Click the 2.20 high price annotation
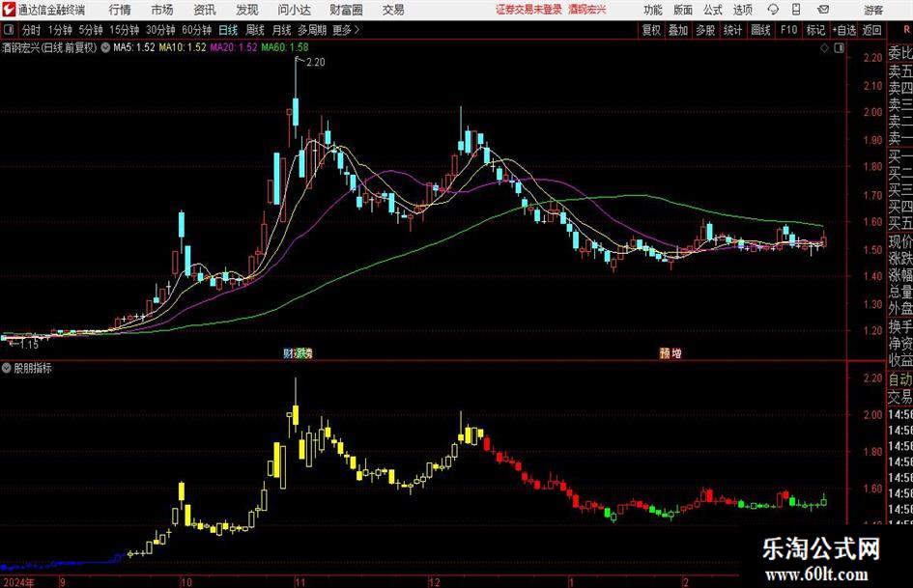This screenshot has width=913, height=588. (x=315, y=63)
